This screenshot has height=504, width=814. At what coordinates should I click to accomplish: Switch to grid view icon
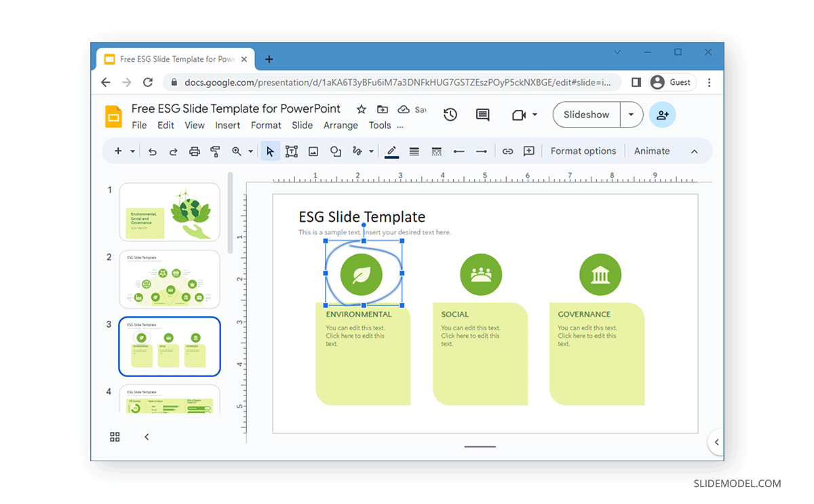115,437
